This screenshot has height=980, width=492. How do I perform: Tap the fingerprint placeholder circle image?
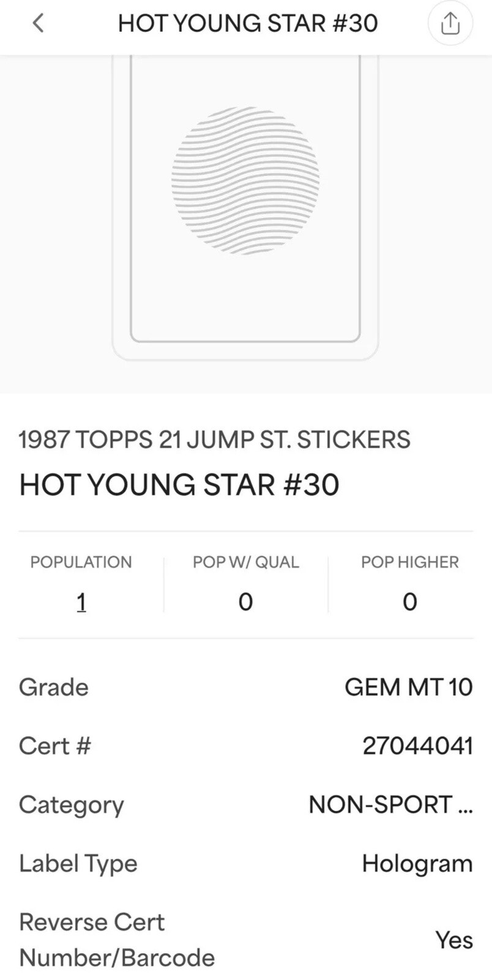pyautogui.click(x=245, y=180)
